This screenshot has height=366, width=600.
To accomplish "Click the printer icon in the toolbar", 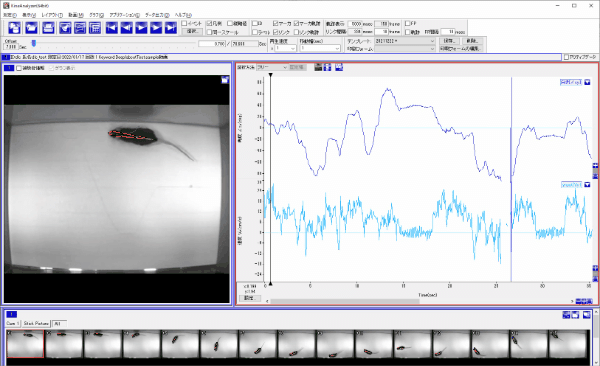I will (x=49, y=28).
